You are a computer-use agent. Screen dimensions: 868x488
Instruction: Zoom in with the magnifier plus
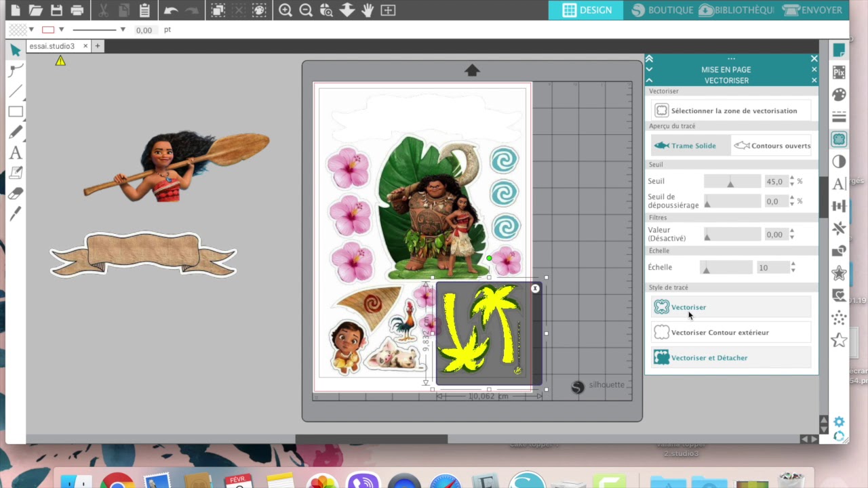(285, 10)
